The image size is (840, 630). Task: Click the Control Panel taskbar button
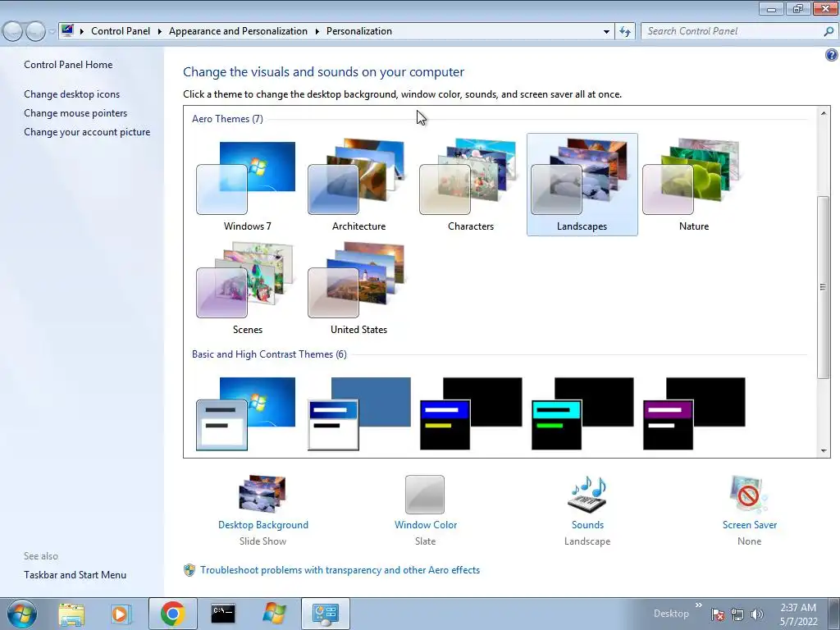tap(325, 614)
